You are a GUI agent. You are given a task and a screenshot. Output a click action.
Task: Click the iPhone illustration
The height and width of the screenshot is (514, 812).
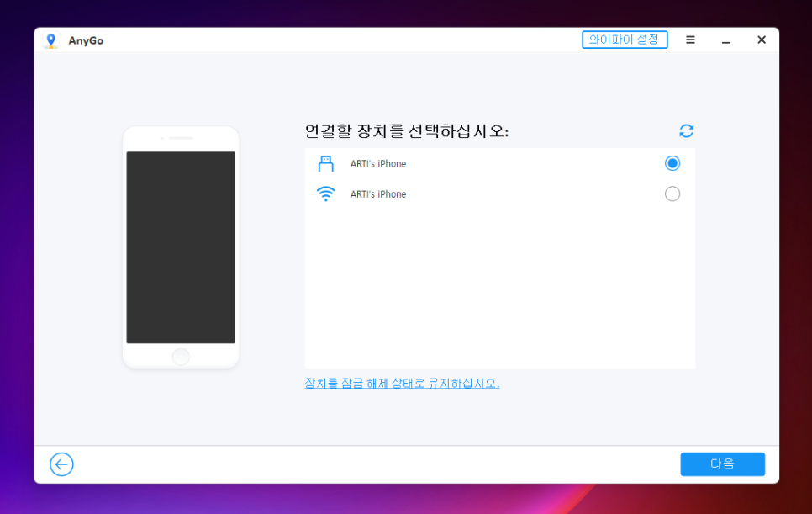coord(181,247)
